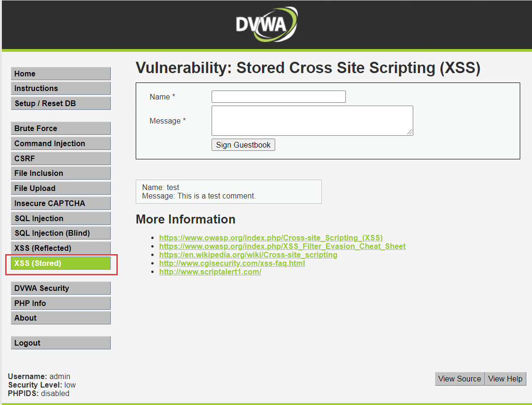Click Logout in the sidebar

[x=60, y=343]
